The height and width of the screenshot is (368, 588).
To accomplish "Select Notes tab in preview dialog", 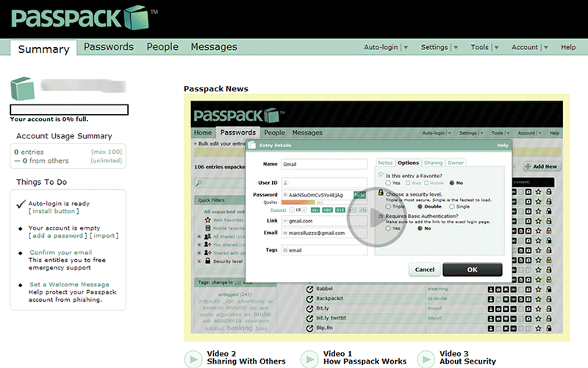I will 385,163.
